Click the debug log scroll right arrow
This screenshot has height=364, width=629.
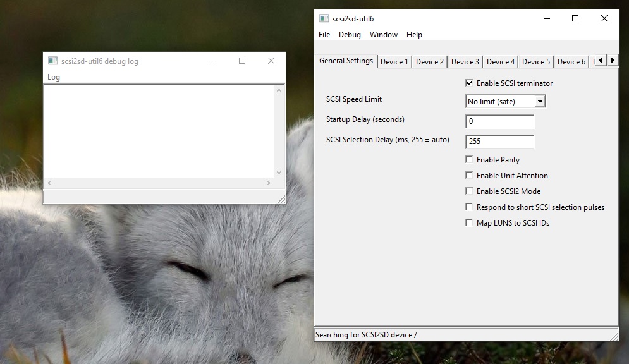click(269, 183)
